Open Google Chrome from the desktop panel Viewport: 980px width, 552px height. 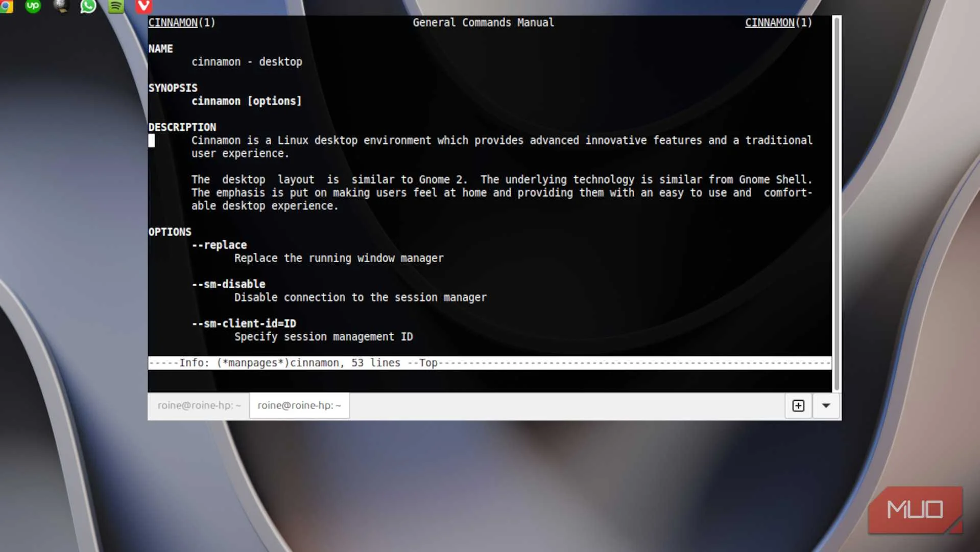tap(6, 7)
